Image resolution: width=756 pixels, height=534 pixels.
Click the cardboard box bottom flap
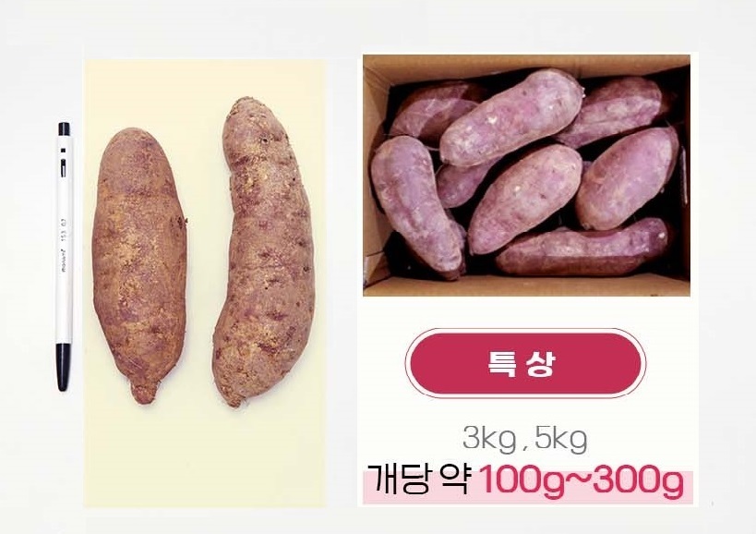pyautogui.click(x=526, y=285)
